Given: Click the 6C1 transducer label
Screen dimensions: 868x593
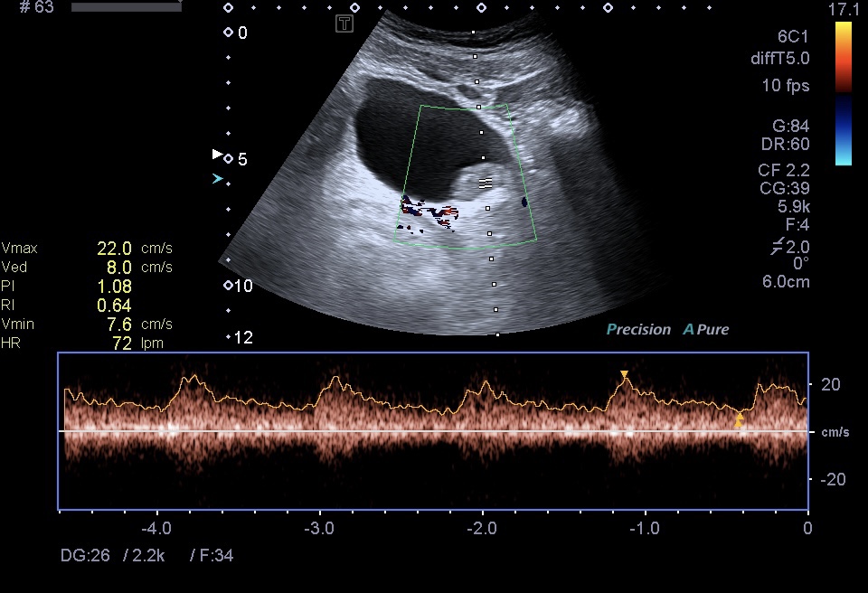Looking at the screenshot, I should (x=792, y=39).
